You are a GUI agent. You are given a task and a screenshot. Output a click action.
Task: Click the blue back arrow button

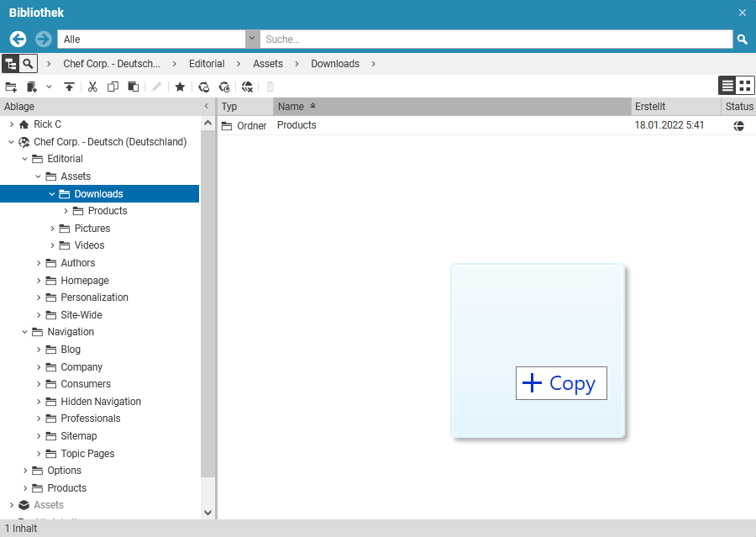point(18,39)
